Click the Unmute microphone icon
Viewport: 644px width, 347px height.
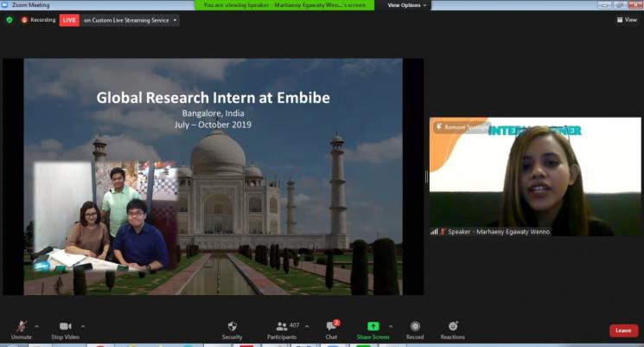(x=22, y=326)
